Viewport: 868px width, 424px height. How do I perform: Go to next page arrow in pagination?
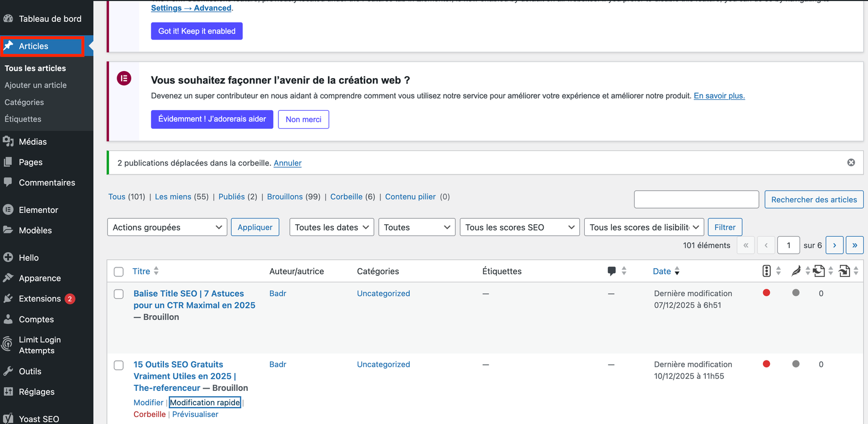pos(834,245)
